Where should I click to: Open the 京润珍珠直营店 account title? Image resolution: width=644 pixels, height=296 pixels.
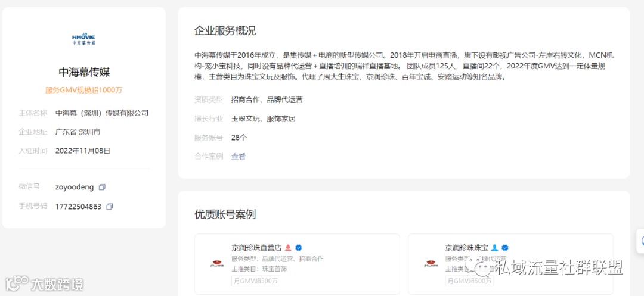[256, 247]
